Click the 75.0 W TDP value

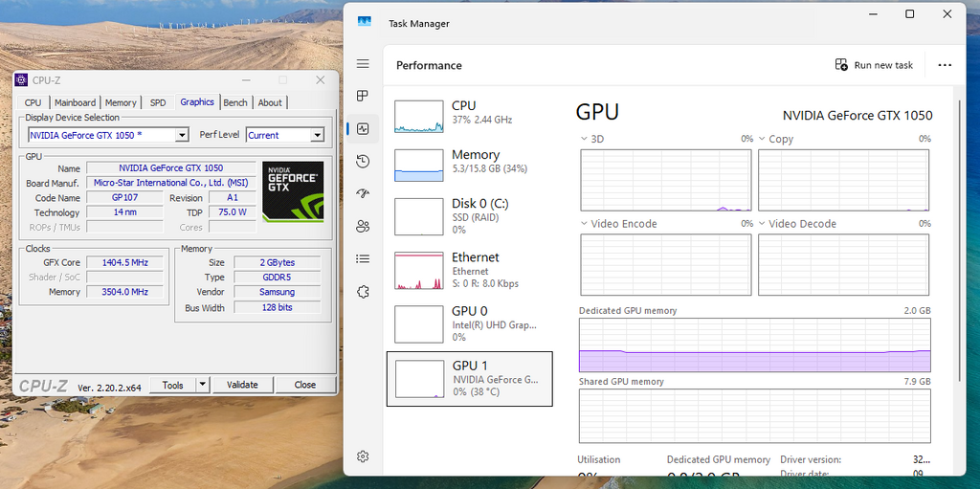[233, 212]
